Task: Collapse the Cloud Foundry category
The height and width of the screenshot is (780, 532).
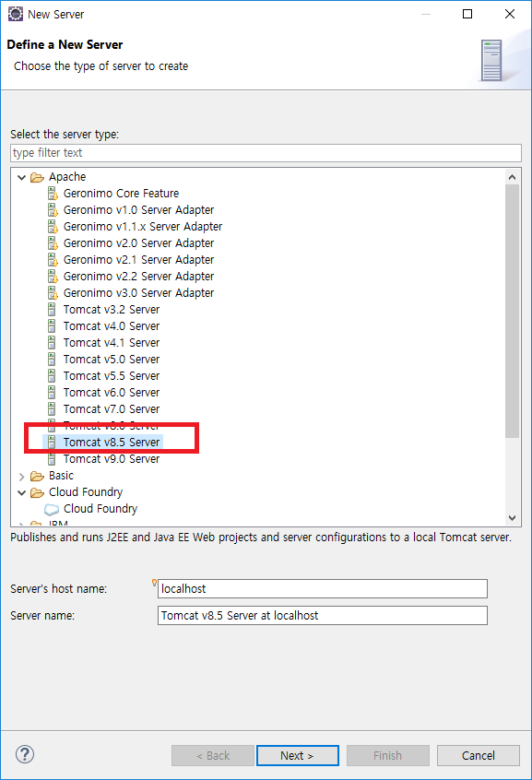Action: 21,492
